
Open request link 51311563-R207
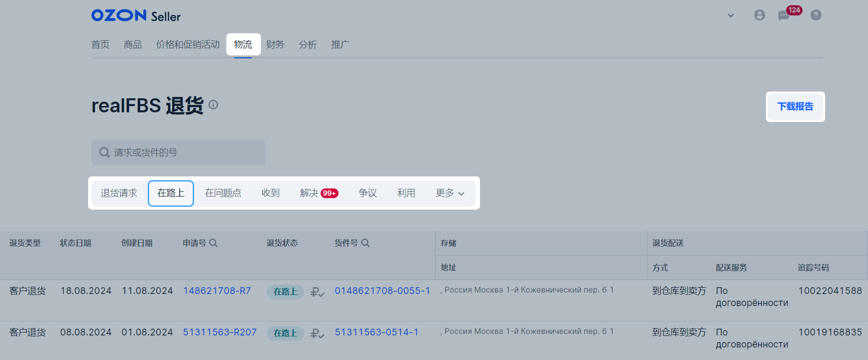pos(219,332)
